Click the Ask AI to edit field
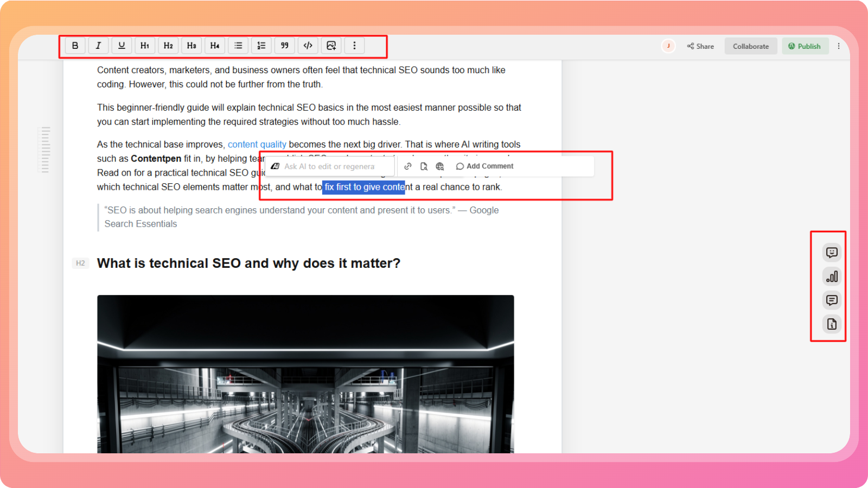The height and width of the screenshot is (488, 868). pos(329,166)
